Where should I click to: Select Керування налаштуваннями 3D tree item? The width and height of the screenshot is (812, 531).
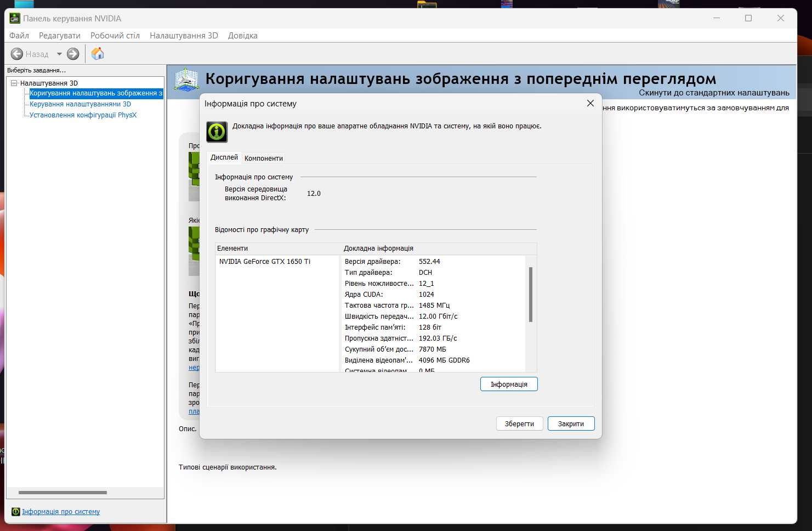[80, 104]
